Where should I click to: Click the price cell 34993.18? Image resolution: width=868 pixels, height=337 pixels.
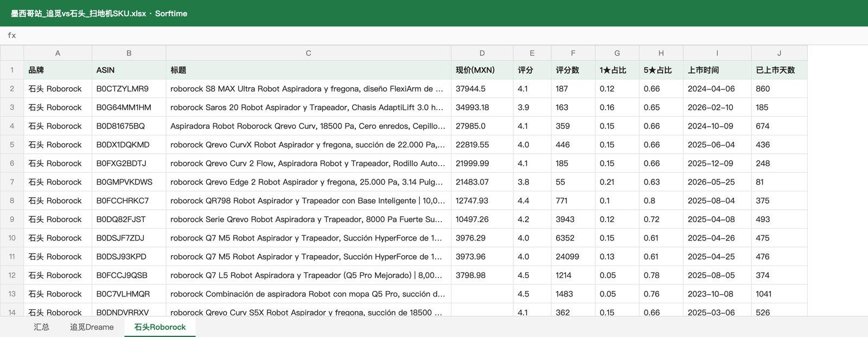(482, 107)
